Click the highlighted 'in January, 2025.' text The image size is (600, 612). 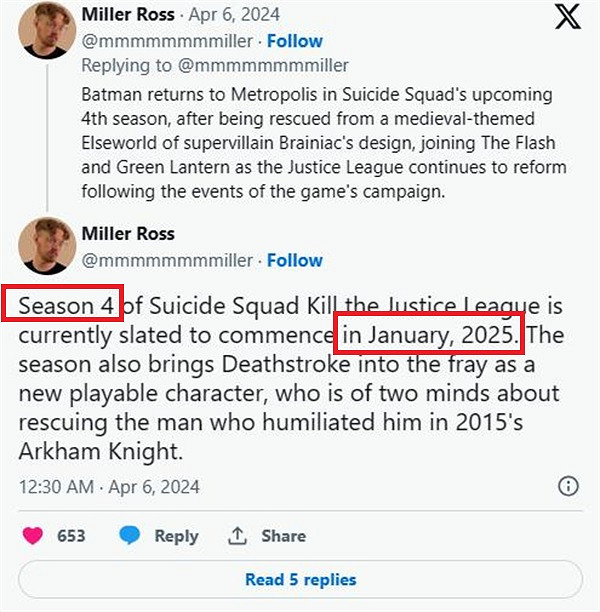[429, 333]
